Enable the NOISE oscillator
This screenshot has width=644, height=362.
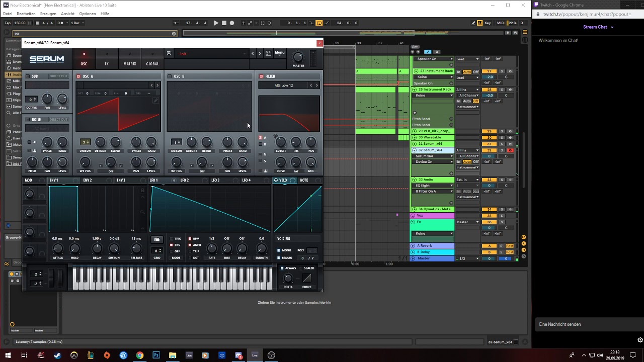coord(28,120)
